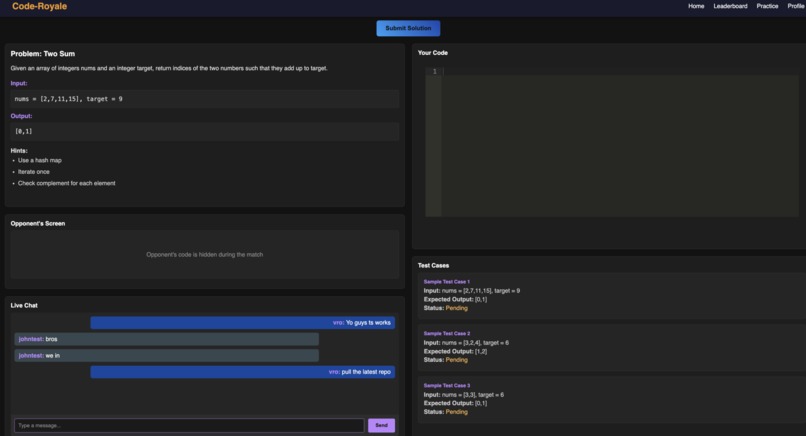Click line number 1 in code editor
806x436 pixels.
click(x=434, y=71)
